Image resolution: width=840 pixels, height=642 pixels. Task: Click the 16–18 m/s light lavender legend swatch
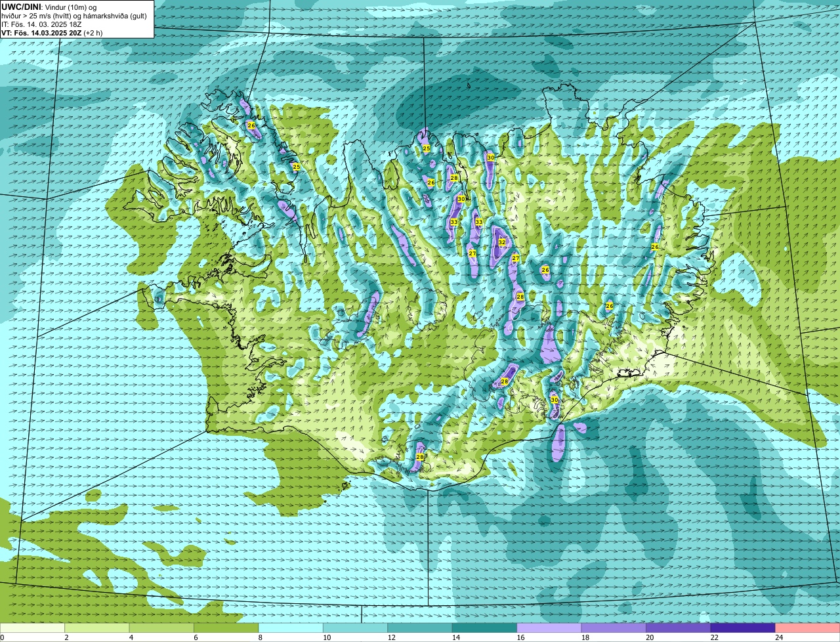[x=549, y=628]
